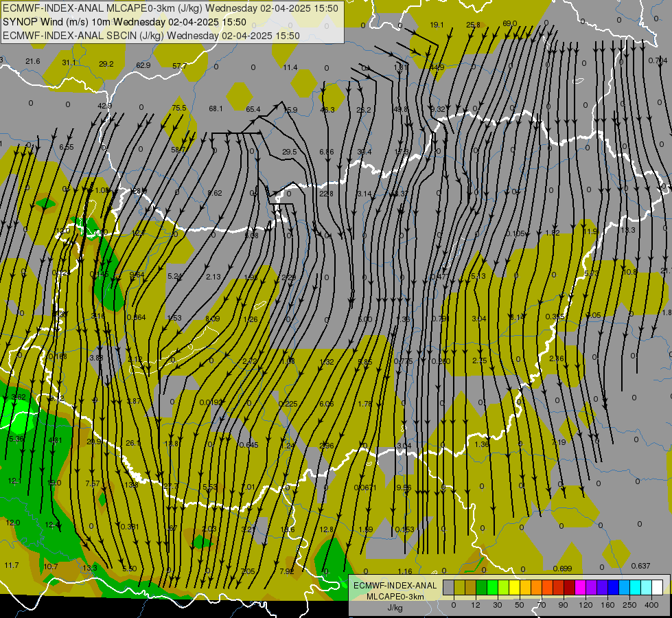Viewport: 672px width, 618px height.
Task: Click the map value 0.864
Action: point(137,317)
